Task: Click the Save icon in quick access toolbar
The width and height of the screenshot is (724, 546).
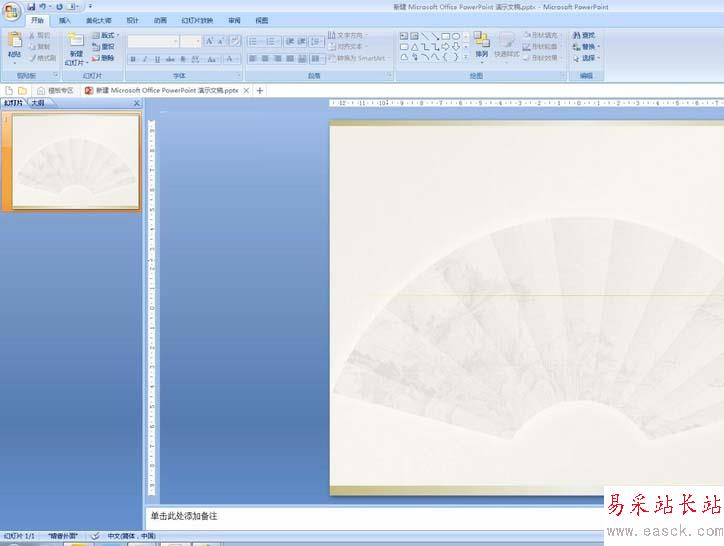Action: [x=31, y=7]
